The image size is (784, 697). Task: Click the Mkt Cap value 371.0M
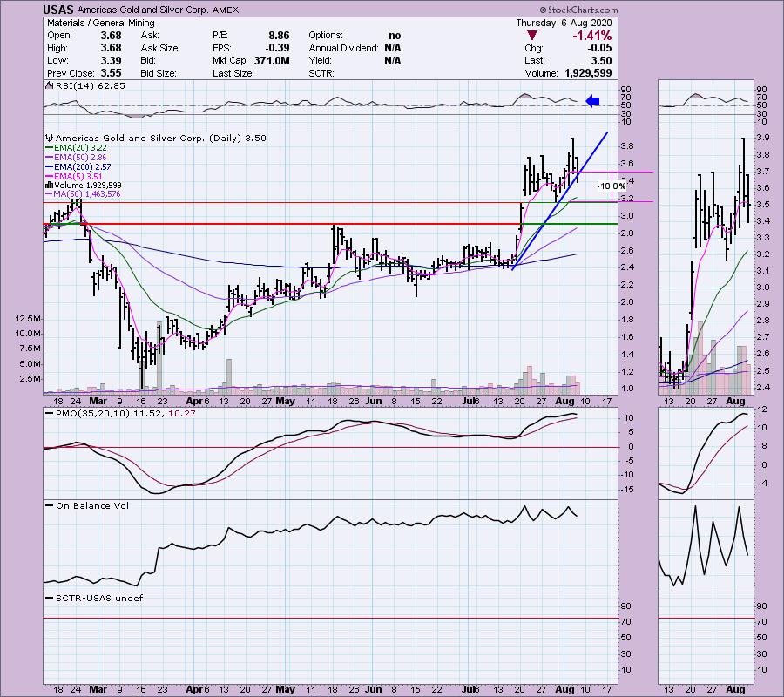pyautogui.click(x=272, y=60)
